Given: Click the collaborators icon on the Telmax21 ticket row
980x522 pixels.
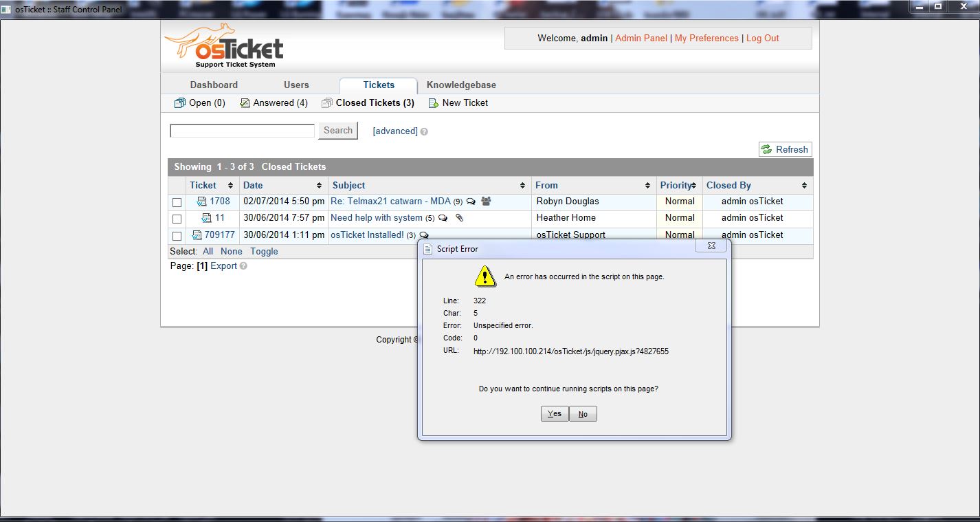Looking at the screenshot, I should point(486,202).
